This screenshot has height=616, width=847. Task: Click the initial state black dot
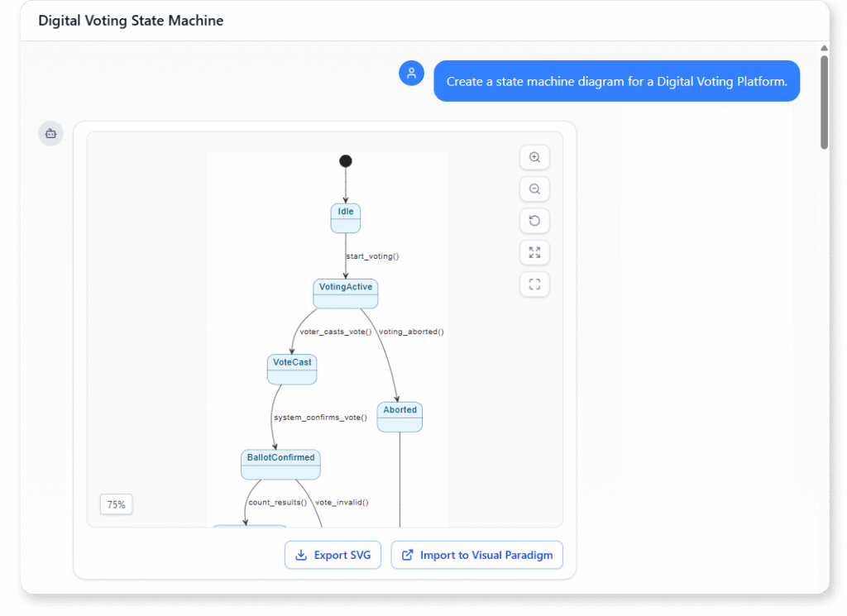(x=346, y=161)
